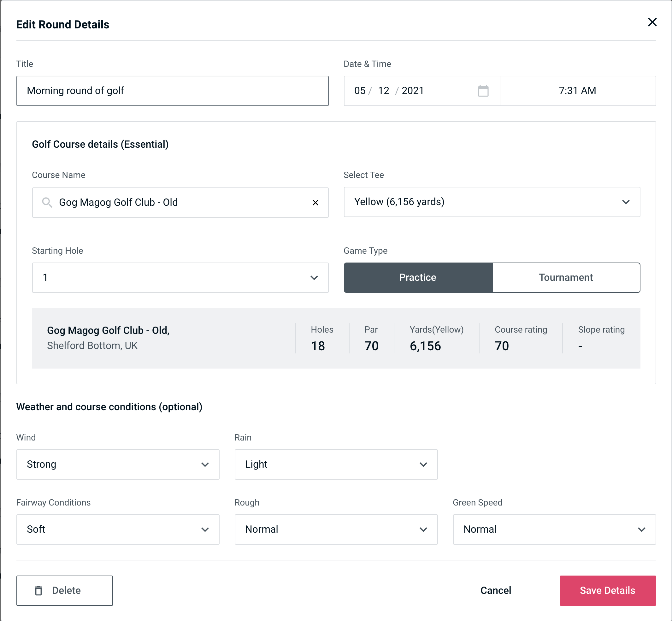This screenshot has height=621, width=672.
Task: Expand the Green Speed dropdown
Action: [x=554, y=529]
